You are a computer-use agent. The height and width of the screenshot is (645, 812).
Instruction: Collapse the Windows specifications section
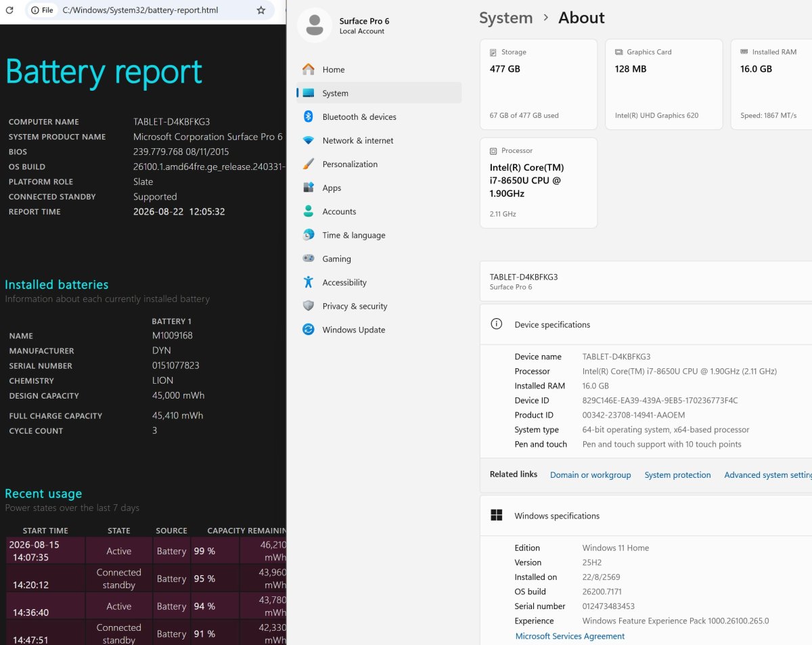(x=645, y=515)
